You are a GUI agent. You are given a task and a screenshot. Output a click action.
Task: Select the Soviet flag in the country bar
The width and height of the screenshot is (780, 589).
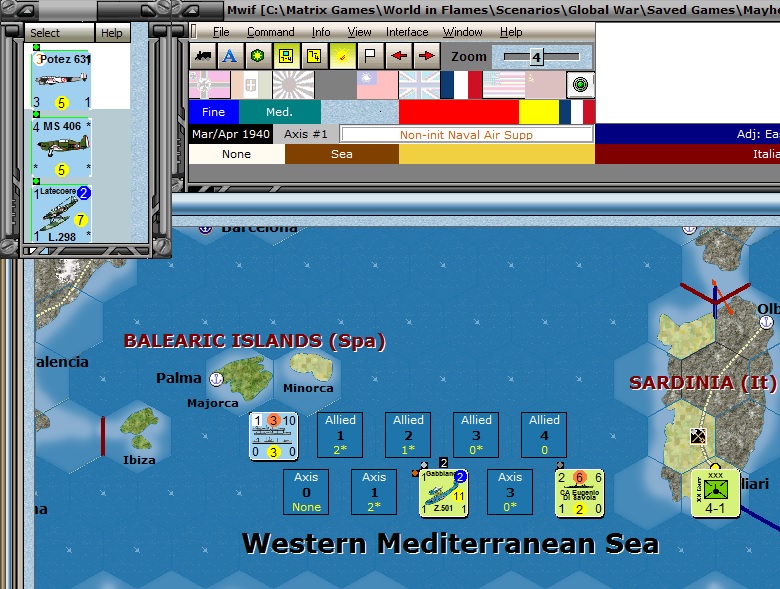[x=545, y=85]
